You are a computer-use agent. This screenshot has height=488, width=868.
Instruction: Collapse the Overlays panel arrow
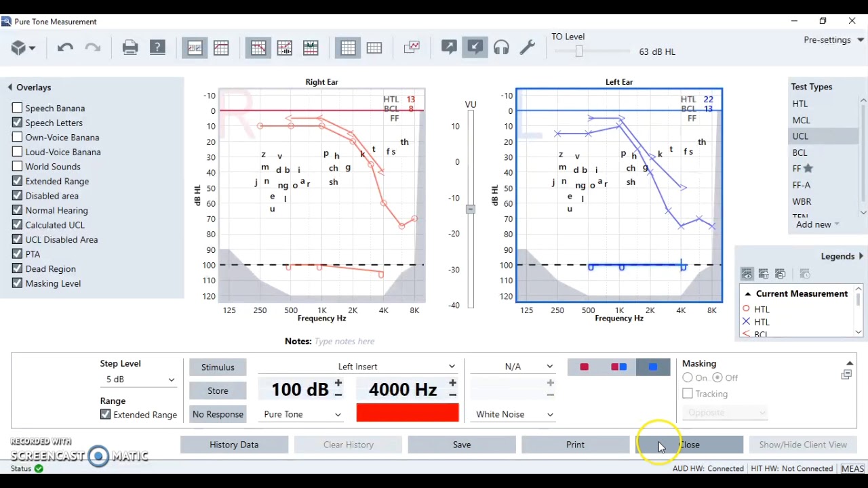pyautogui.click(x=10, y=87)
